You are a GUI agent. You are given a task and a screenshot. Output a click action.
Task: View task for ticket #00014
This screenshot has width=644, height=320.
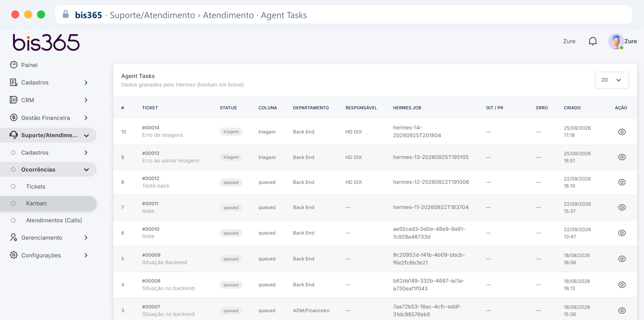[x=622, y=132]
